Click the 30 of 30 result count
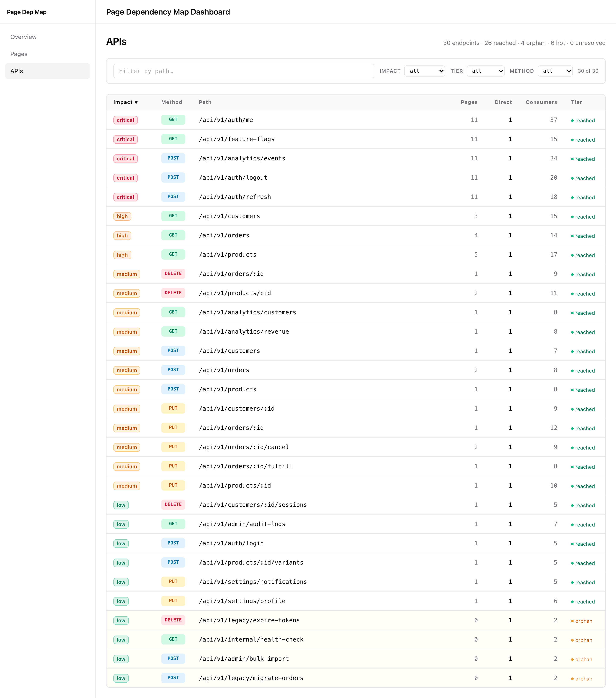 (588, 71)
